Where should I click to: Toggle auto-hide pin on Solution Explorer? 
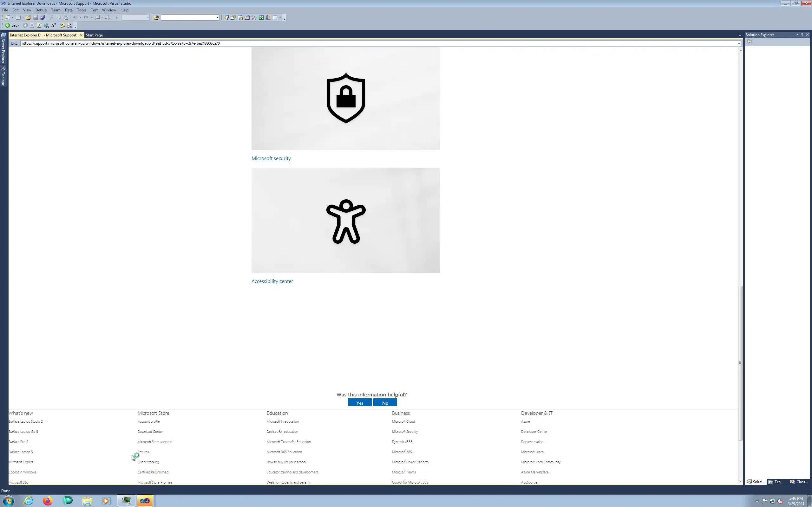point(802,35)
